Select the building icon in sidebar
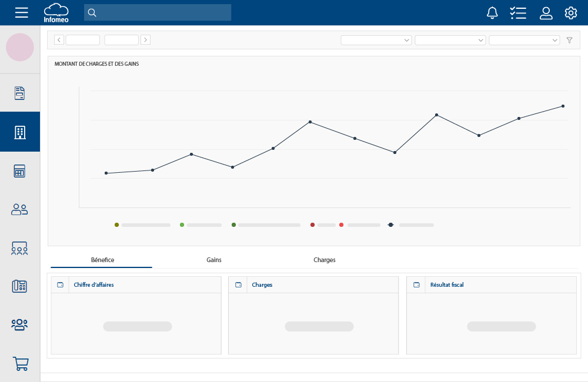Viewport: 588px width, 382px height. coord(20,132)
